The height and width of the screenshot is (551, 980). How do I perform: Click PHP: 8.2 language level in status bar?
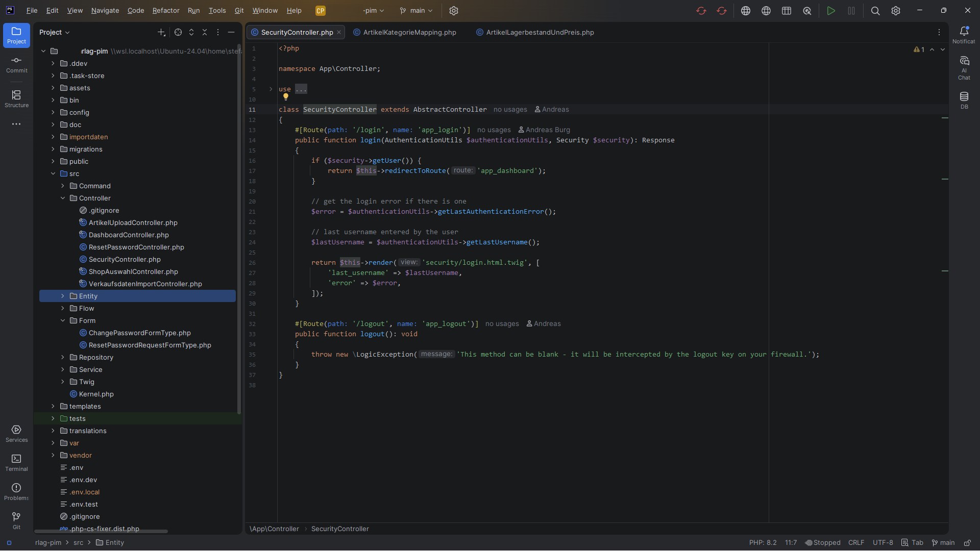763,542
